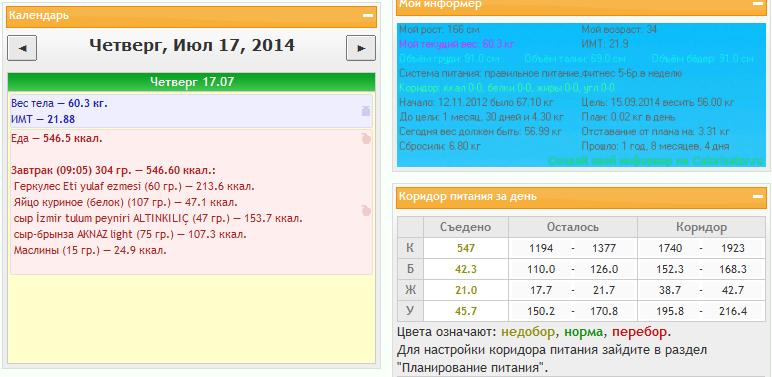This screenshot has height=377, width=772.
Task: Select the Геркулес Eti yulaf ezmesi food entry
Action: click(134, 187)
